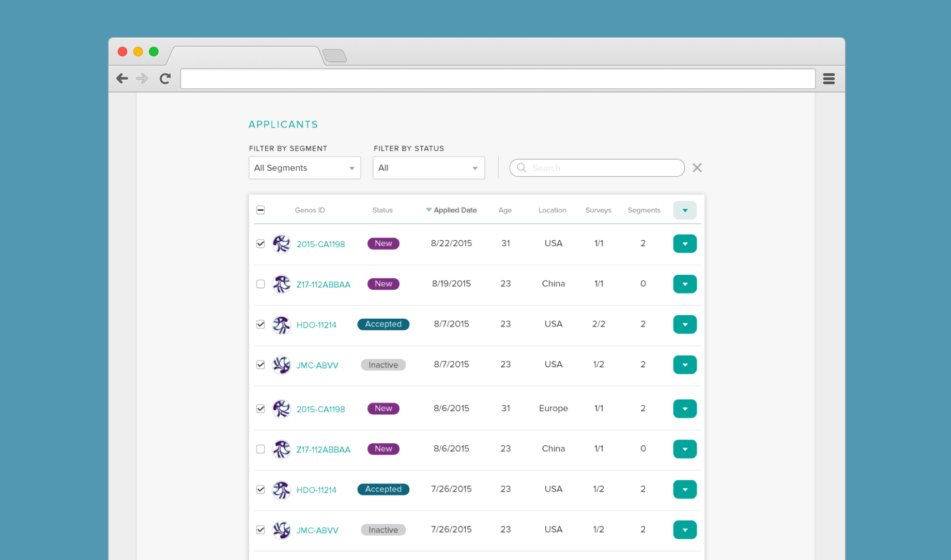
Task: Click the browser forward arrow
Action: coord(142,79)
